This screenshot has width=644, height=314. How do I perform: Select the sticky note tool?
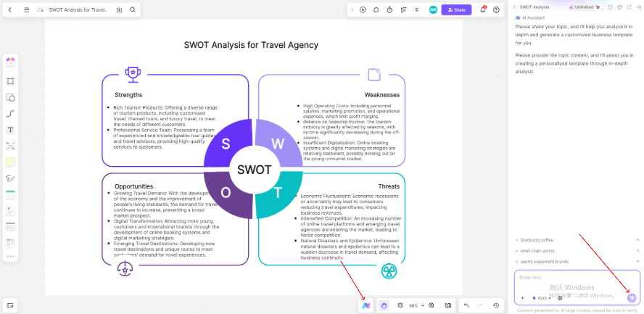tap(10, 162)
